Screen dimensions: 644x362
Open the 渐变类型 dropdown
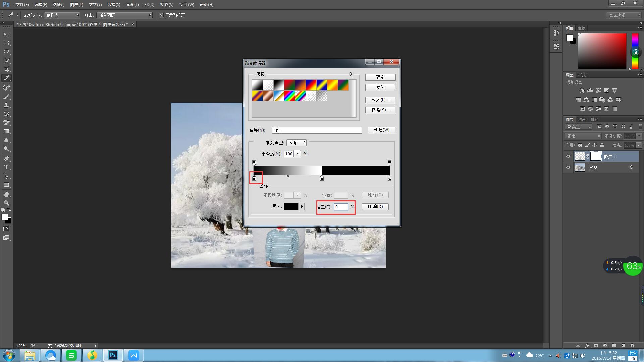[297, 143]
